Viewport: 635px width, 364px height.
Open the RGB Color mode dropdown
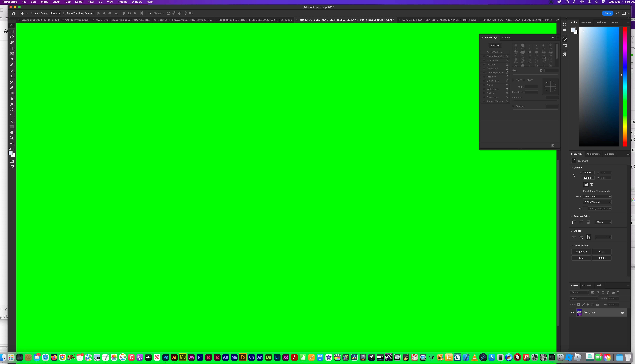(x=597, y=196)
